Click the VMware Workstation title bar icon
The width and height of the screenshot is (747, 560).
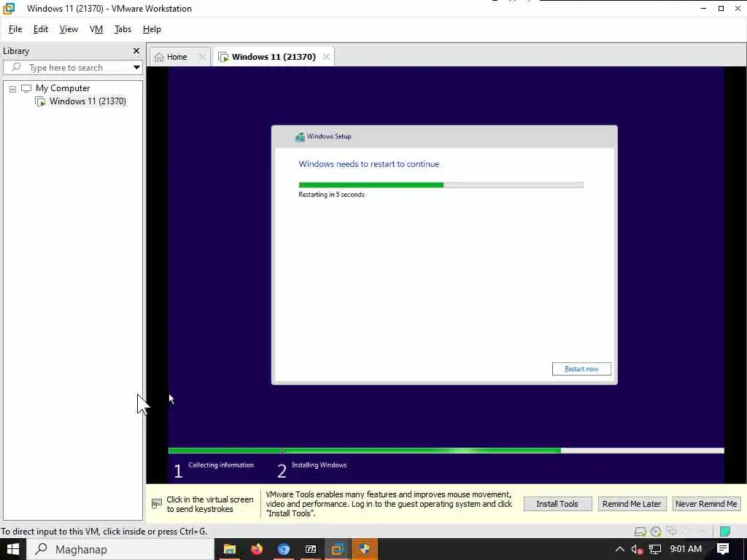coord(9,8)
